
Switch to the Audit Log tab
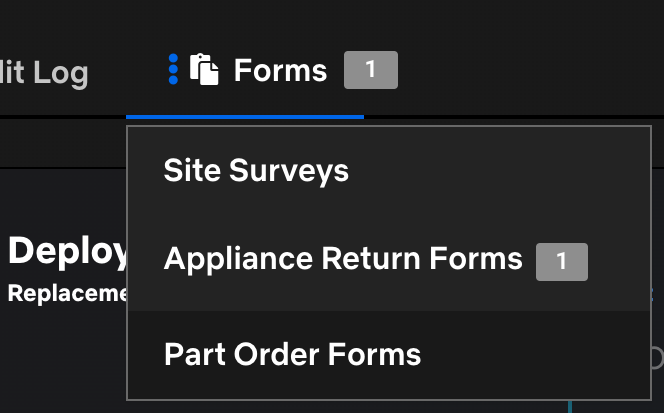click(44, 72)
